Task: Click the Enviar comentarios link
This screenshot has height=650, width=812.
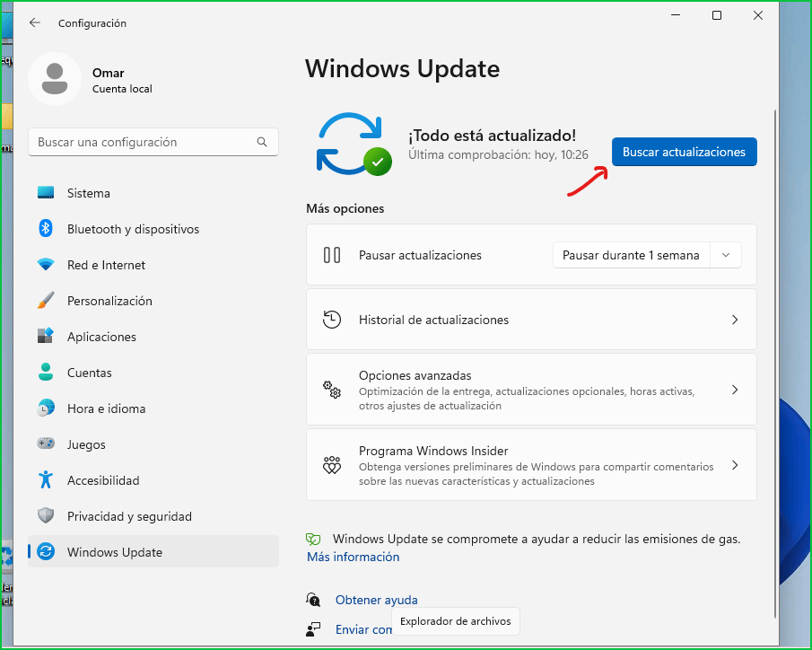Action: click(363, 629)
